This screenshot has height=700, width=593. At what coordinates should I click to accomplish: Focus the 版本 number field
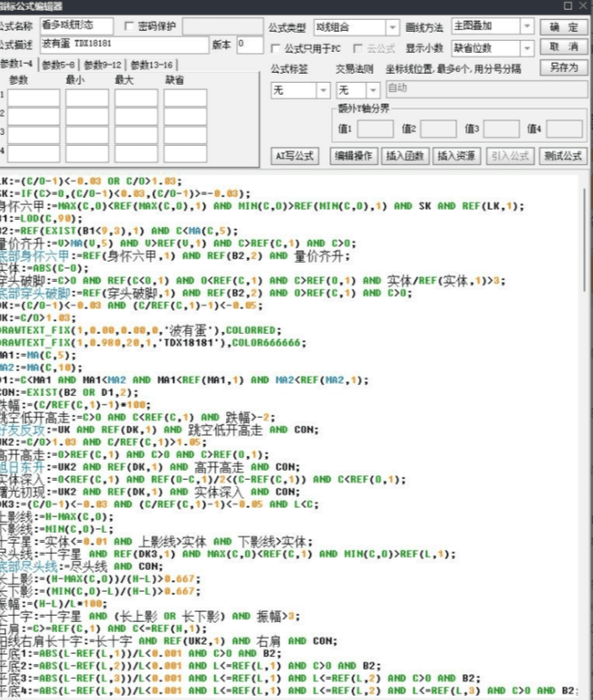249,44
